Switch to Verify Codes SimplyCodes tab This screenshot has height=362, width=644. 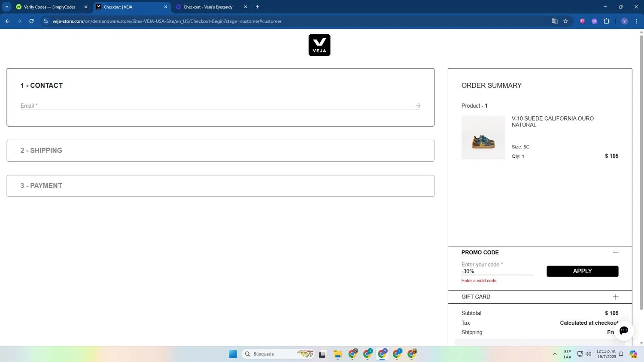tap(51, 7)
